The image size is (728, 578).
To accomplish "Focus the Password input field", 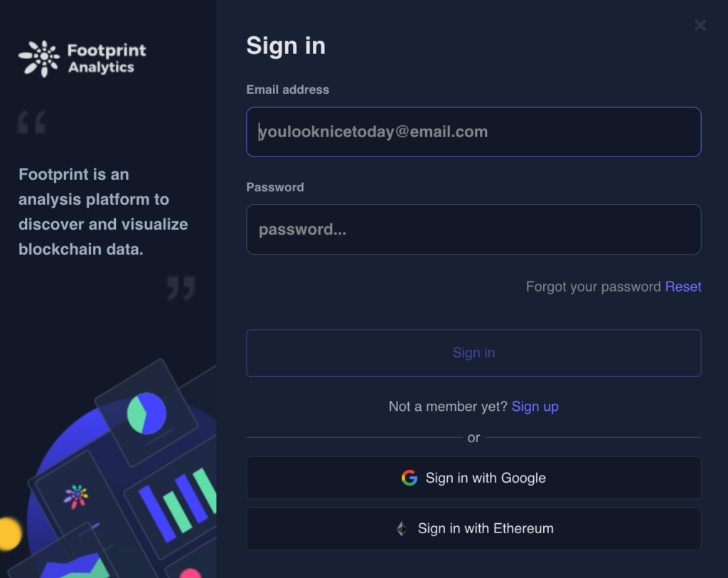I will 473,230.
